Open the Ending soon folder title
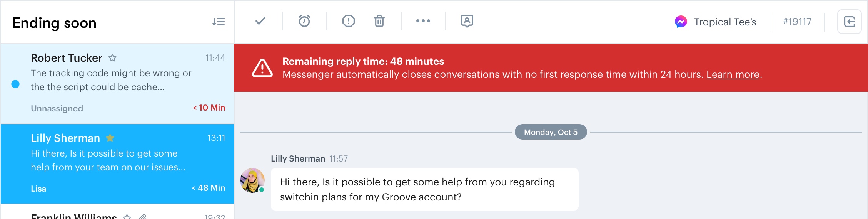The image size is (868, 219). pyautogui.click(x=55, y=23)
